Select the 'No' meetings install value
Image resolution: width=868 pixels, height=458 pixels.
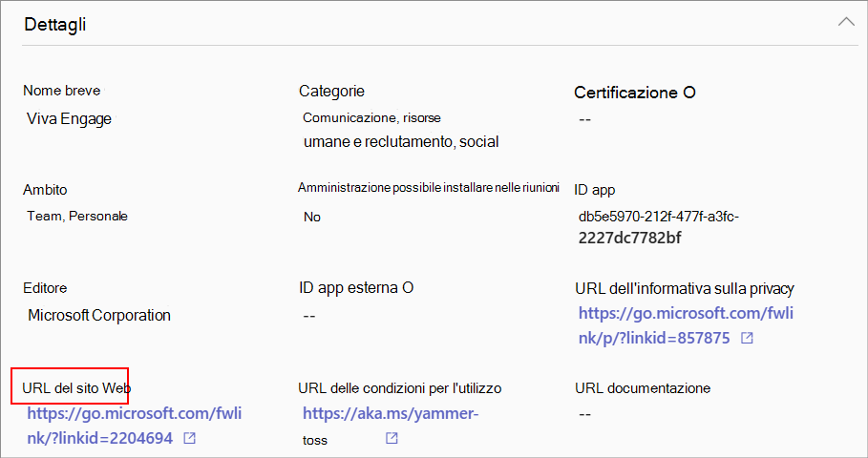312,217
